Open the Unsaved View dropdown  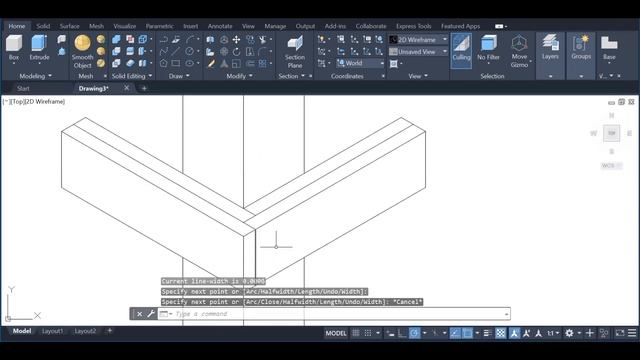[418, 51]
